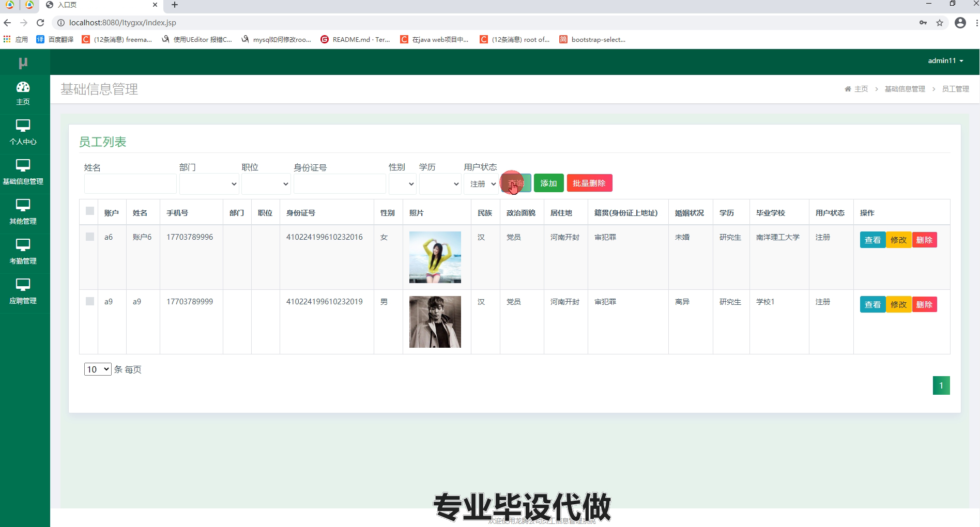Click the 员工列表 panel heading
Screen dimensions: 980x527
(103, 142)
